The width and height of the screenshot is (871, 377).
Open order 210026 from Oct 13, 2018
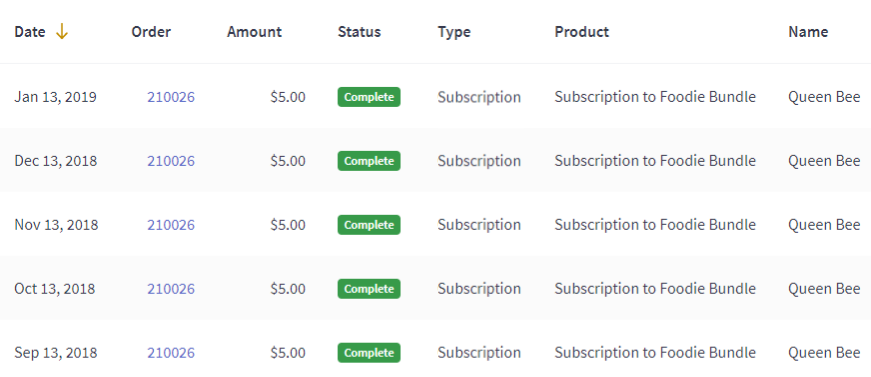pyautogui.click(x=171, y=289)
